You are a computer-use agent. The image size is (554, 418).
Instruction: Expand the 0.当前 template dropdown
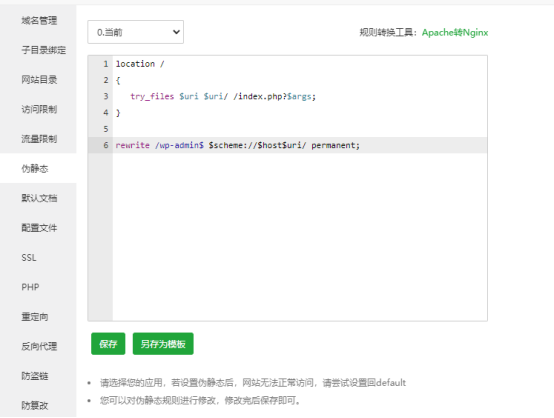[136, 32]
